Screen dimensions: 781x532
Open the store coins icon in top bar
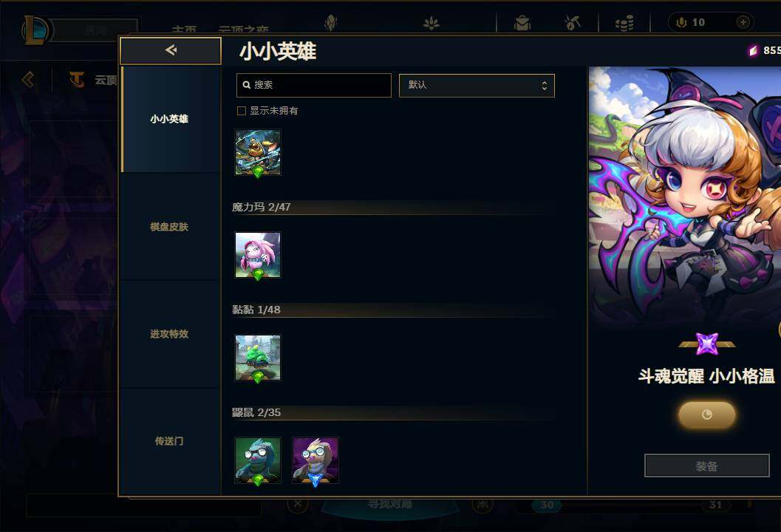pyautogui.click(x=624, y=23)
